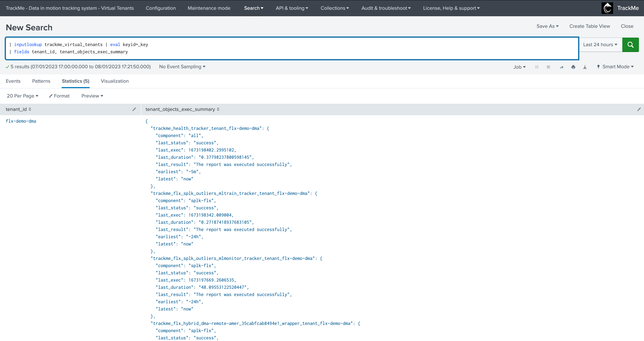Open Preview dropdown

[92, 96]
